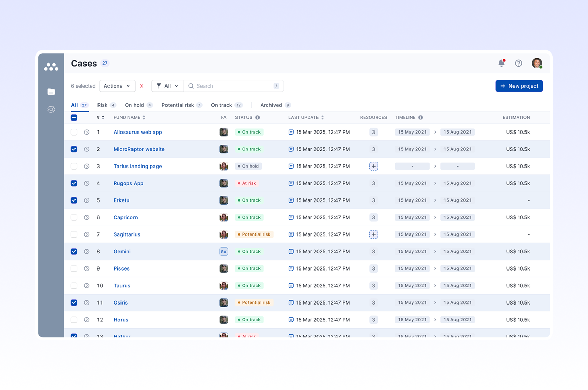Viewport: 588px width, 390px height.
Task: Focus the Search input field
Action: pos(233,86)
